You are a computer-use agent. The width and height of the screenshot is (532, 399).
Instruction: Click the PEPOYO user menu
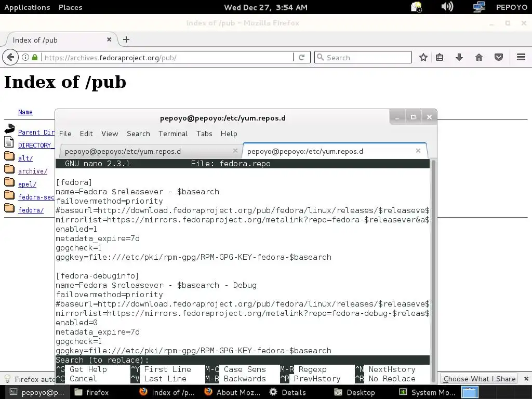point(511,7)
